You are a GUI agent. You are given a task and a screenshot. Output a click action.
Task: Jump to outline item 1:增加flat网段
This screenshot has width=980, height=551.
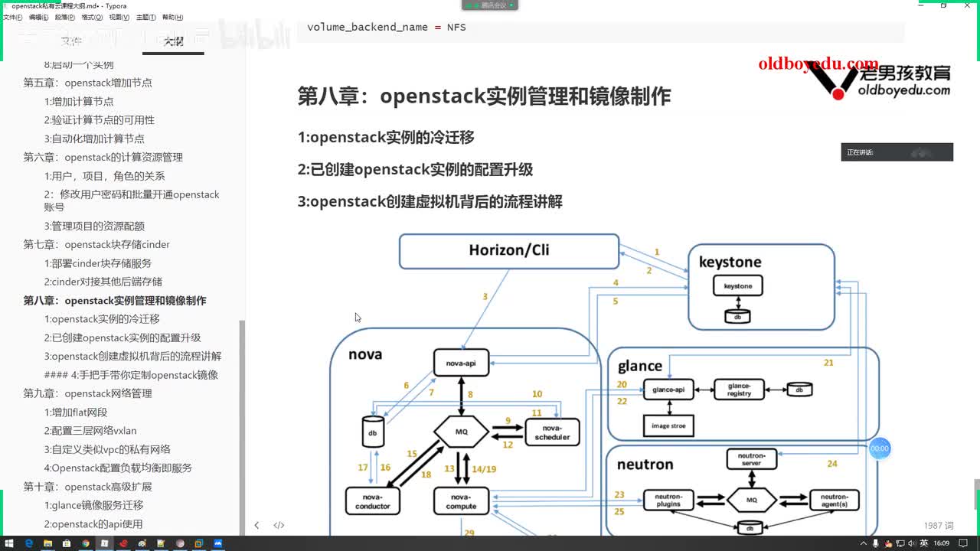click(76, 412)
